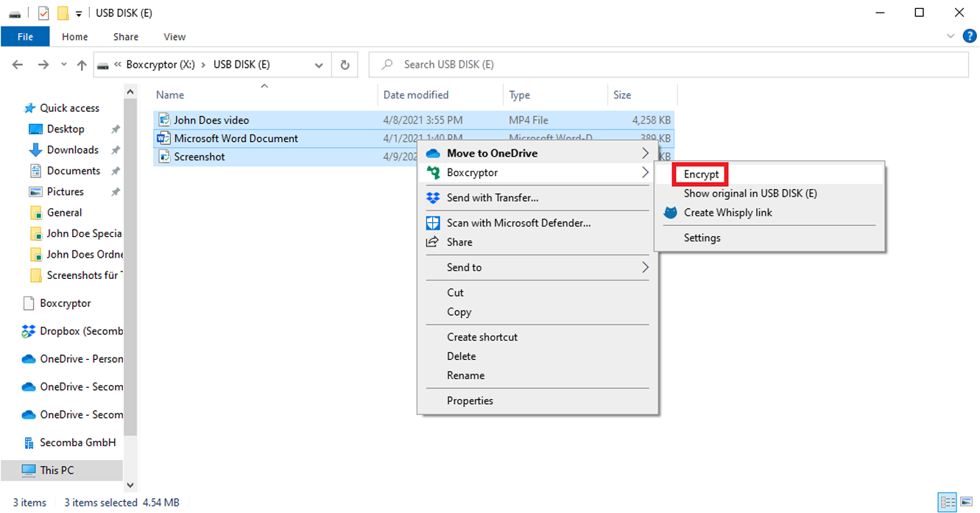Choose Show original in USB DISK (E)
Screen dimensions: 980x513
(750, 194)
